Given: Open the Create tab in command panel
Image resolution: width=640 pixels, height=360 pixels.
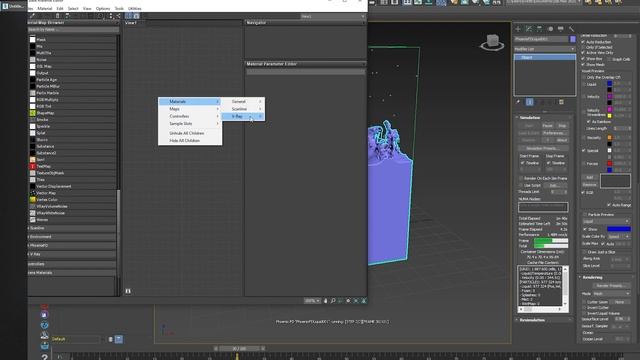Looking at the screenshot, I should (x=518, y=29).
